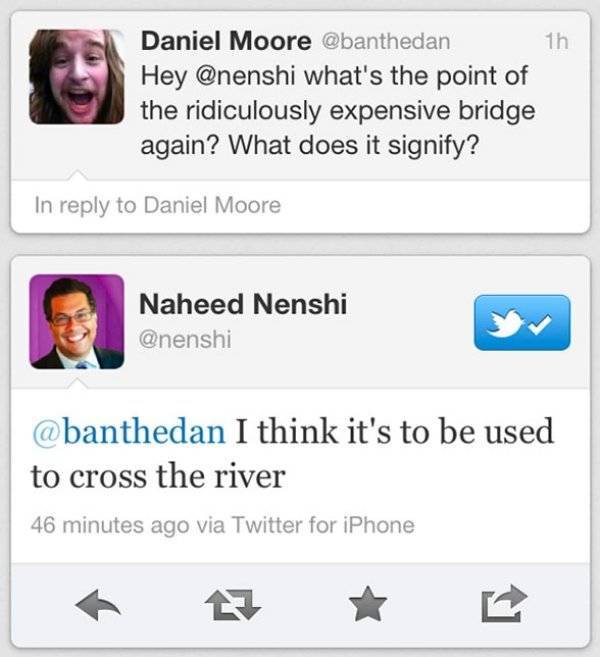This screenshot has width=600, height=657.
Task: Toggle the blue Following bird button
Action: (521, 322)
